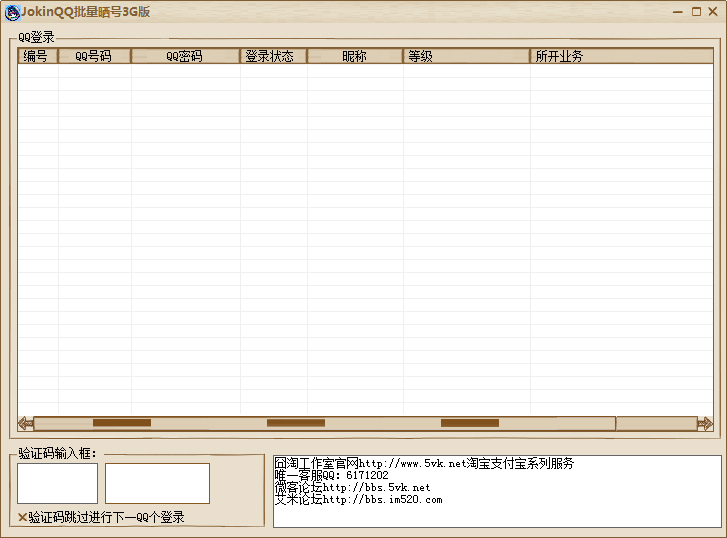Click the left scroll arrow of the table
The width and height of the screenshot is (727, 538).
click(25, 423)
